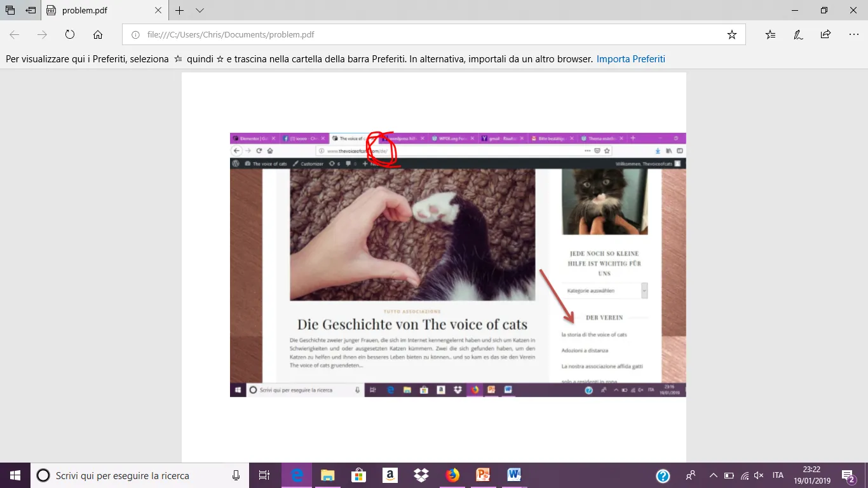The height and width of the screenshot is (488, 868).
Task: Go forward to the next page
Action: [43, 35]
